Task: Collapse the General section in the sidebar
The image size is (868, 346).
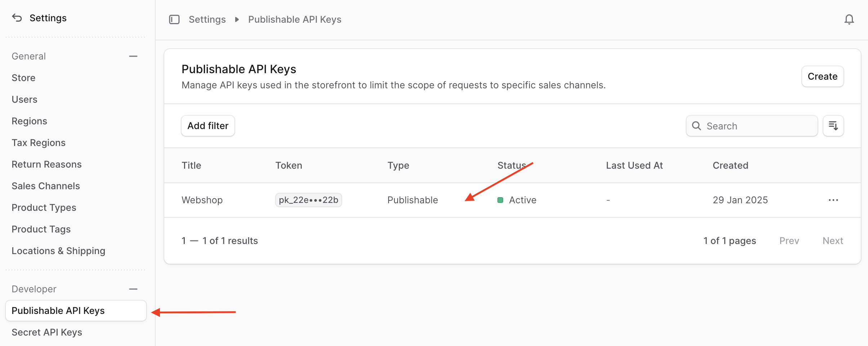Action: 133,56
